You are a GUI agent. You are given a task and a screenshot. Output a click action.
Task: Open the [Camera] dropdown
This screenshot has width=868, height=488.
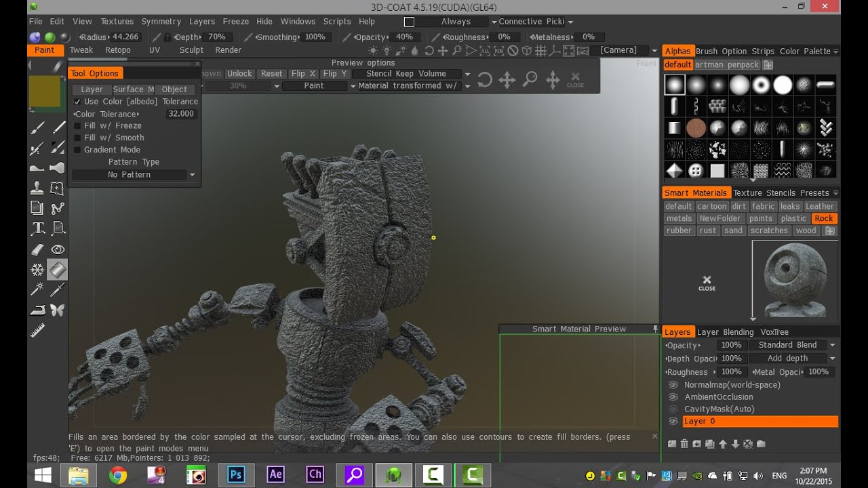pyautogui.click(x=624, y=50)
